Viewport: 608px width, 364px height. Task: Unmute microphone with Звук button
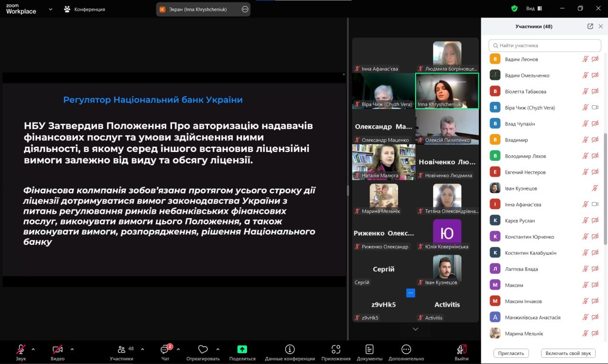pyautogui.click(x=21, y=350)
